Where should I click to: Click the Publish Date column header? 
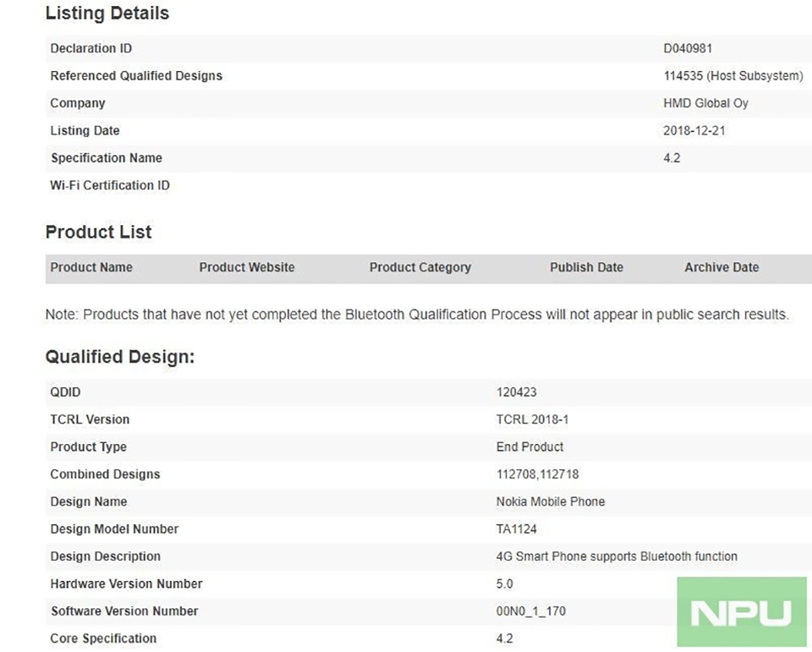click(x=586, y=267)
